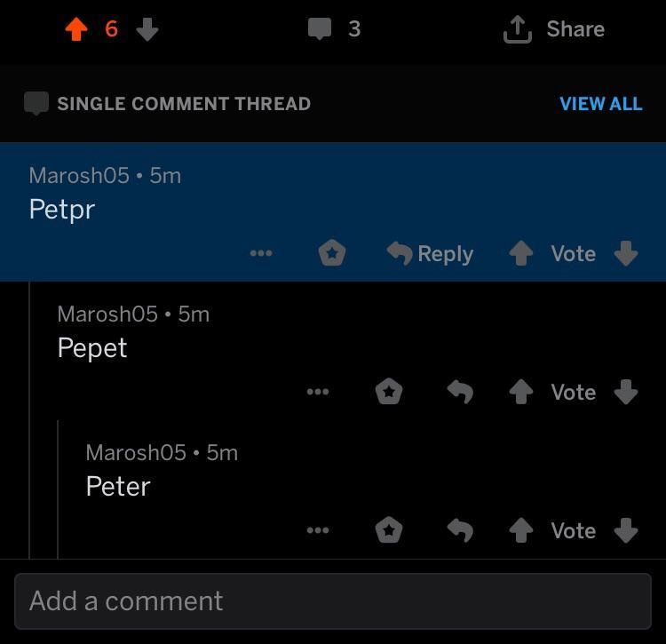The width and height of the screenshot is (666, 644).
Task: Downvote the Petpr comment
Action: pyautogui.click(x=626, y=253)
